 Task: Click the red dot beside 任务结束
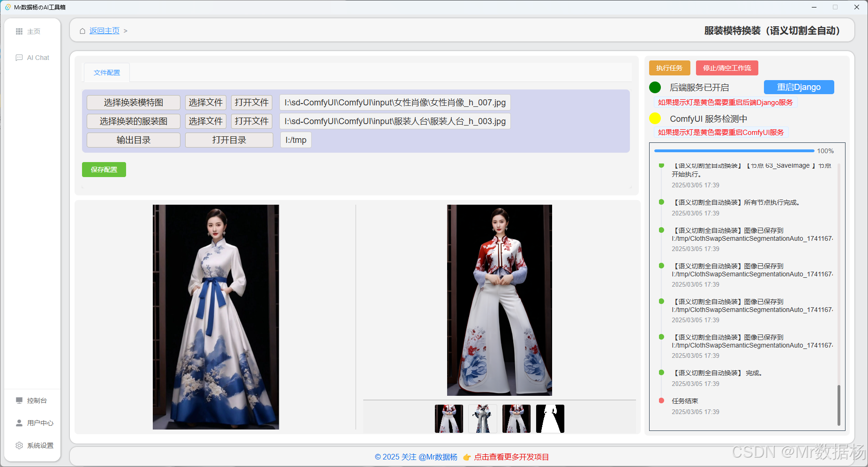point(661,400)
